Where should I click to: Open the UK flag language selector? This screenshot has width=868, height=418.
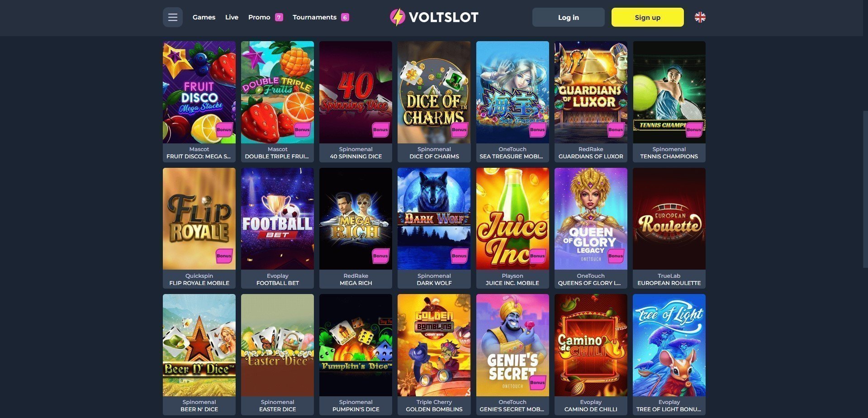pyautogui.click(x=700, y=17)
